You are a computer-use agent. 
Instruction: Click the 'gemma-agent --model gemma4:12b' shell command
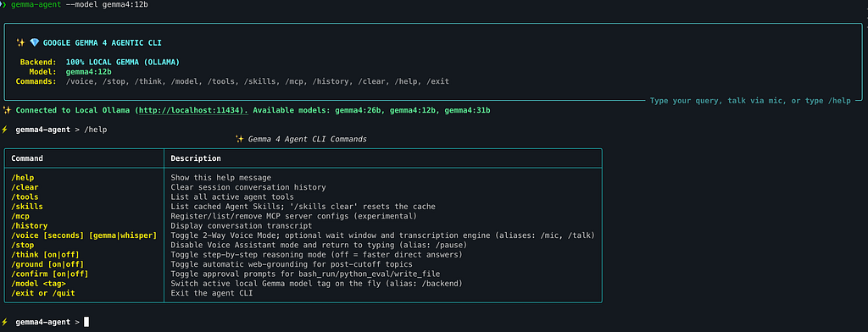tap(79, 4)
